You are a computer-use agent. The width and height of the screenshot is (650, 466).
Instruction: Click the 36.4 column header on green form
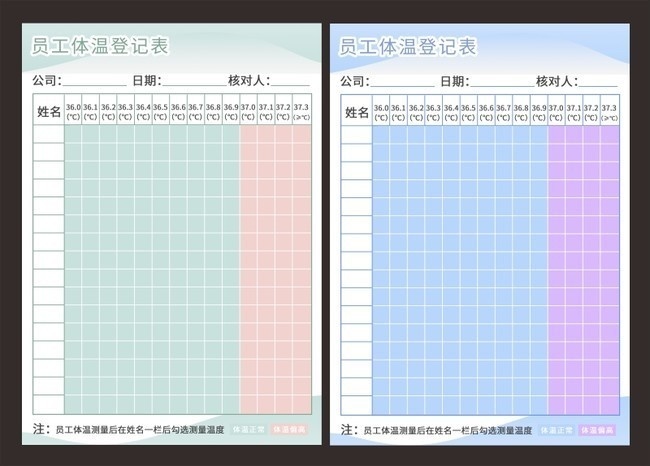point(143,109)
